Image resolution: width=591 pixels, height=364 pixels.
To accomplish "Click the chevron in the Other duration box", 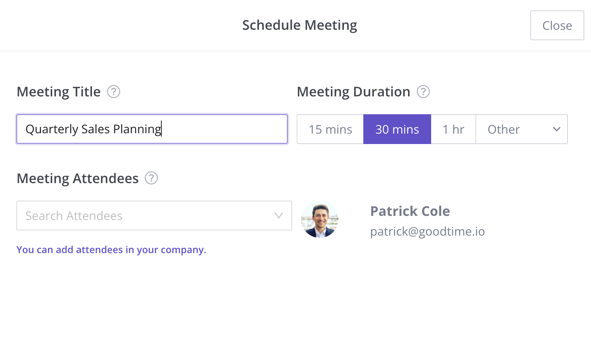I will (557, 129).
